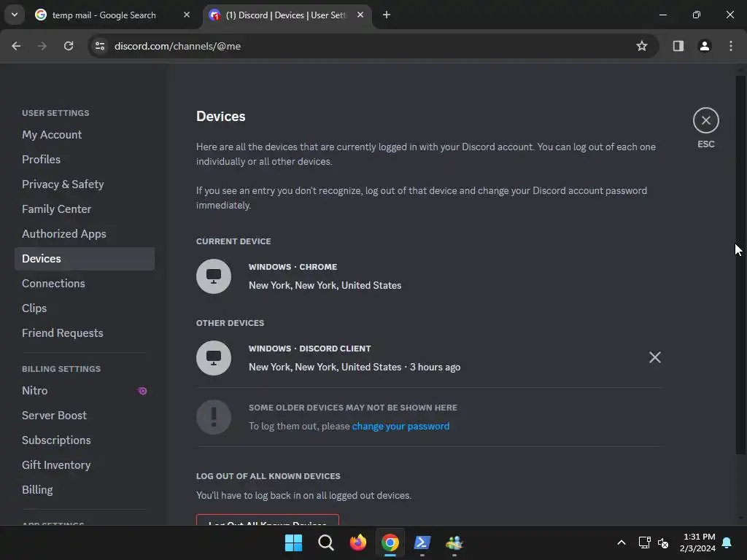Open Authorized Apps settings

(x=85, y=234)
